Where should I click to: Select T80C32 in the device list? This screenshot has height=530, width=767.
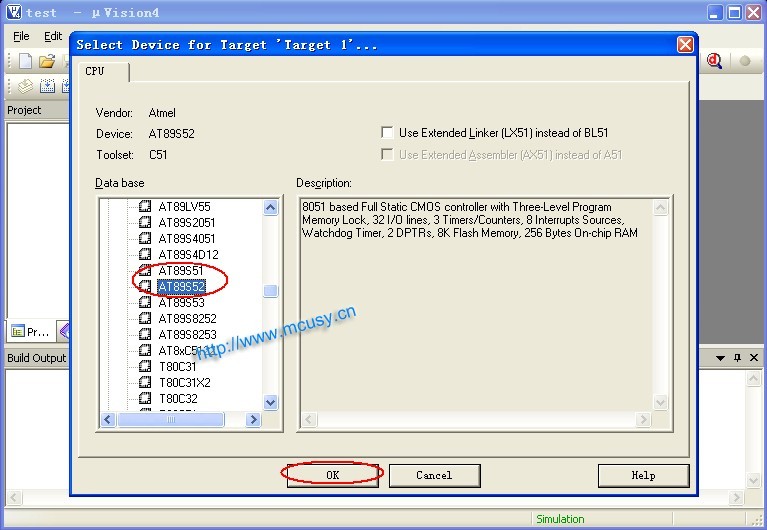[x=179, y=399]
